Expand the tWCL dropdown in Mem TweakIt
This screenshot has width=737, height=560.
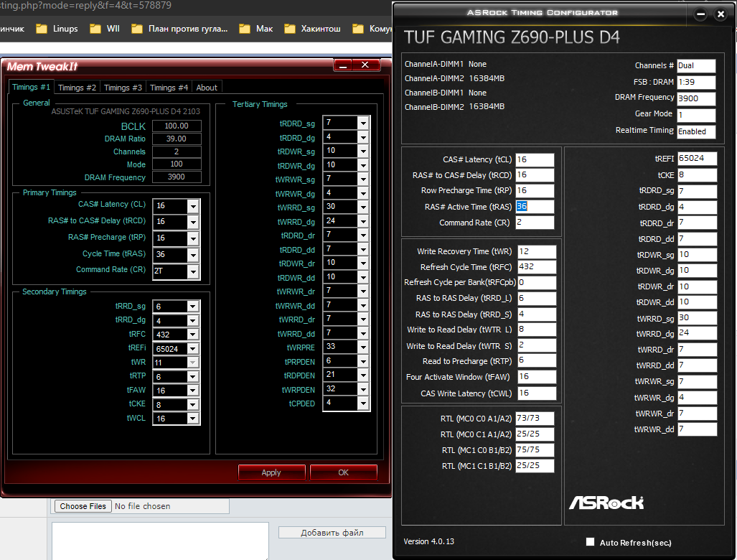tap(193, 419)
